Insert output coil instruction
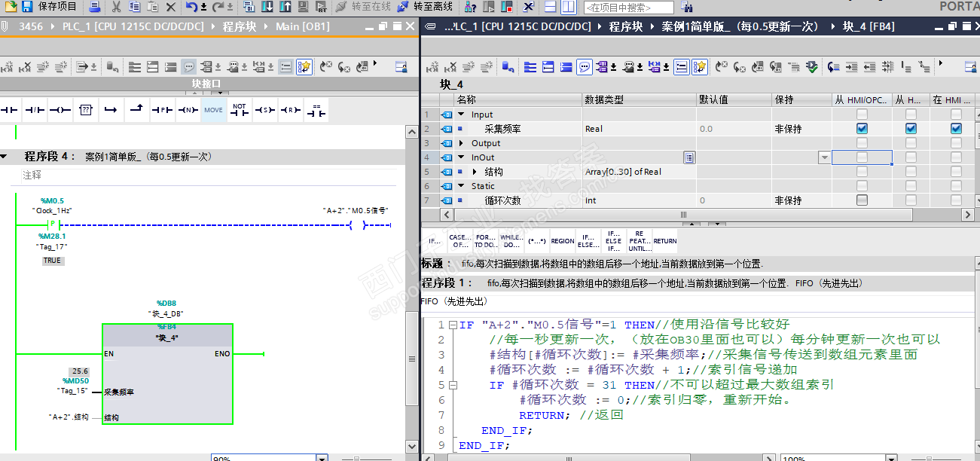Image resolution: width=980 pixels, height=461 pixels. [60, 110]
